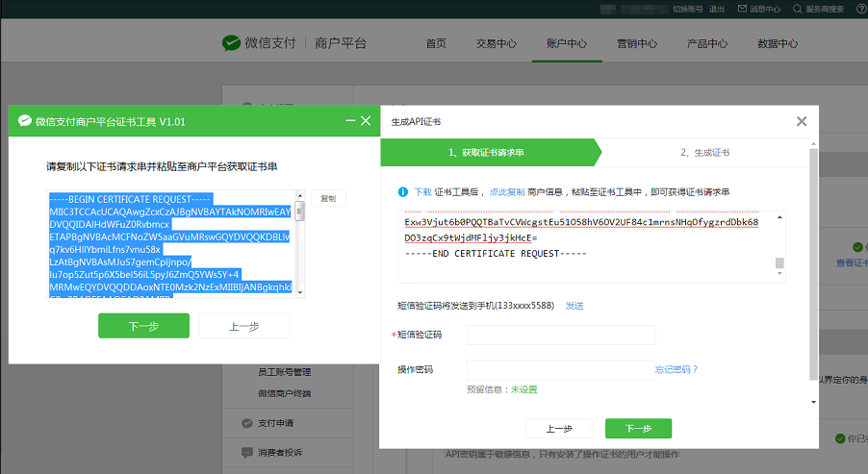Click the help question mark icon
The width and height of the screenshot is (868, 474).
tap(859, 9)
